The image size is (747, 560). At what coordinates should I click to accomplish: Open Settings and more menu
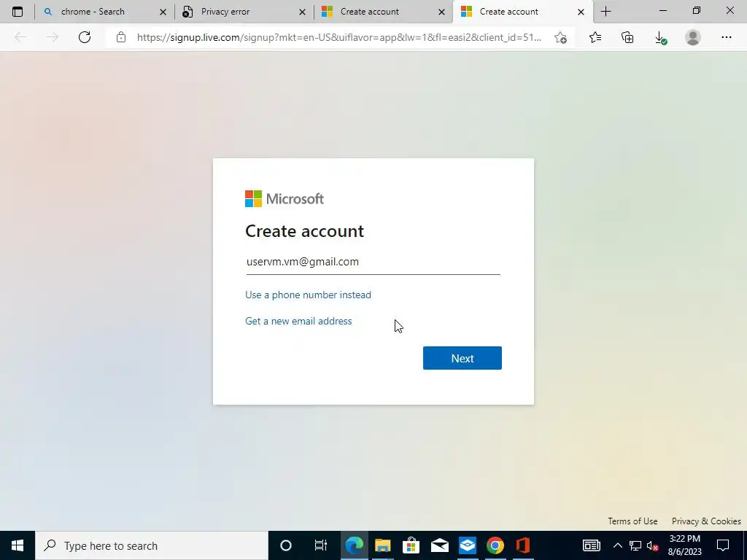(726, 37)
